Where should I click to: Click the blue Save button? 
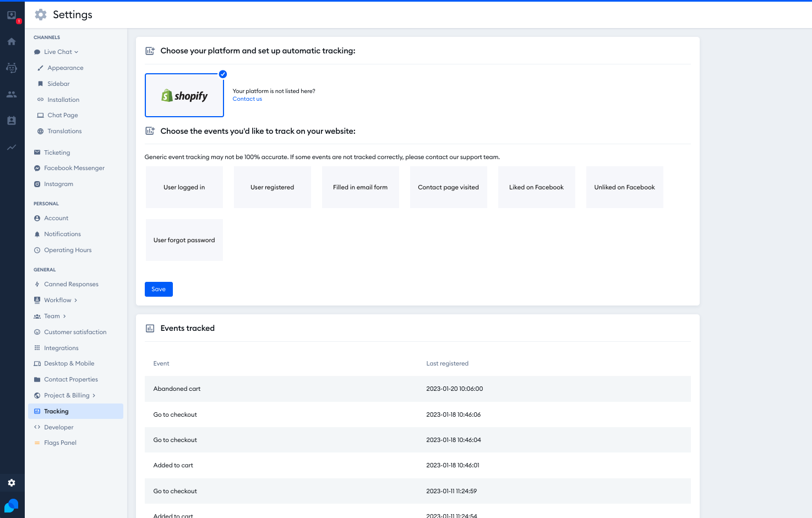coord(159,289)
